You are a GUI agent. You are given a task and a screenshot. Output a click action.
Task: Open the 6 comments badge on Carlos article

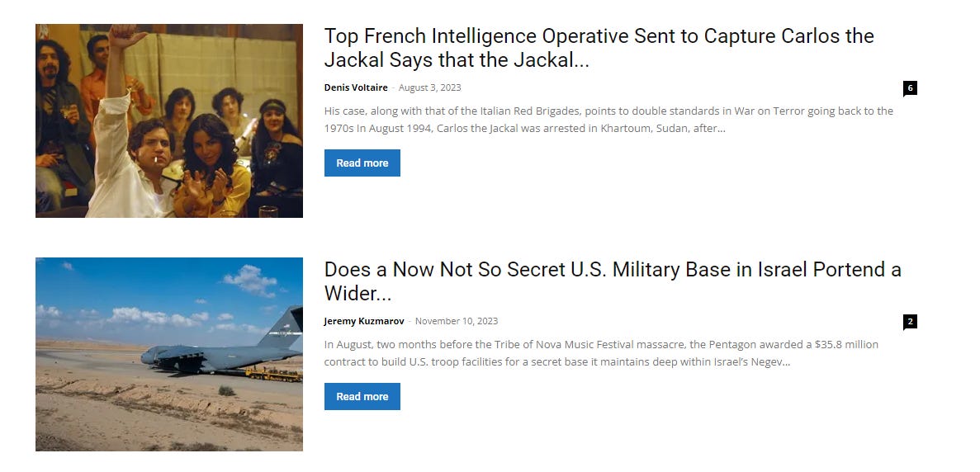click(x=909, y=88)
